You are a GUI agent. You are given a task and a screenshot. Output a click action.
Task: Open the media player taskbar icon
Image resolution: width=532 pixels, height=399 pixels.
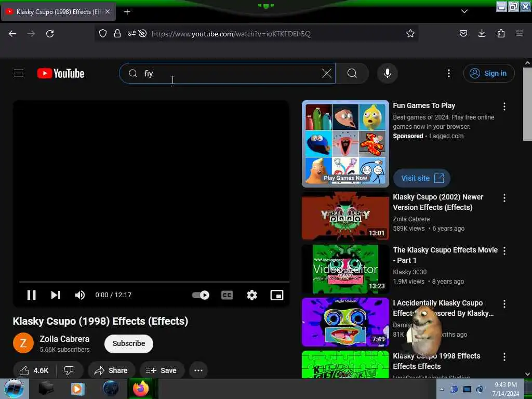point(78,389)
